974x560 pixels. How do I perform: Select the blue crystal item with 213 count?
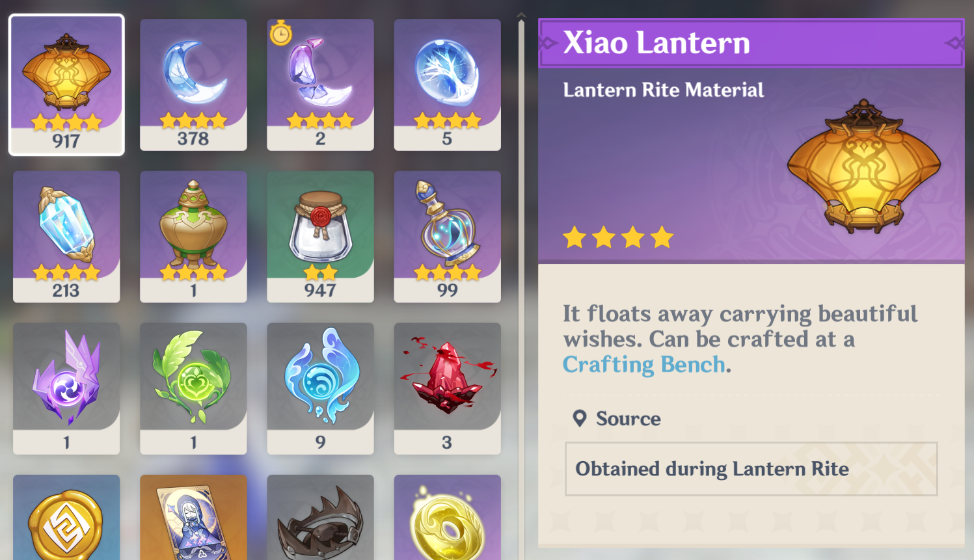tap(66, 237)
